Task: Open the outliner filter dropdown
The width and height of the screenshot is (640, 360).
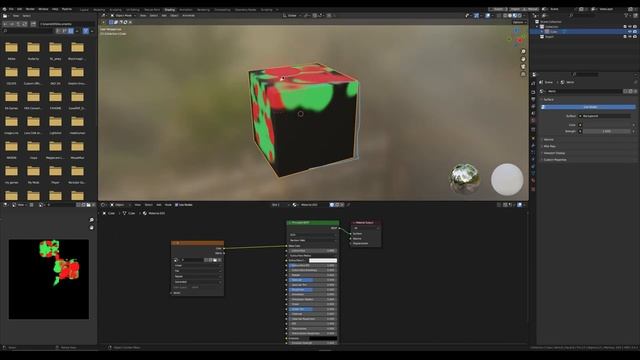Action: coord(627,16)
